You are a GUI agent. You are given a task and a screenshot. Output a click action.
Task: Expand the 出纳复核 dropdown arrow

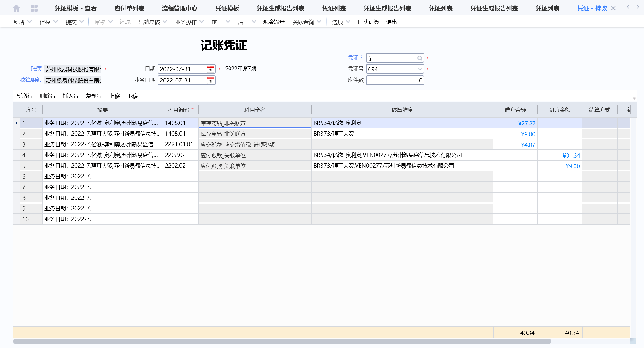pos(165,22)
